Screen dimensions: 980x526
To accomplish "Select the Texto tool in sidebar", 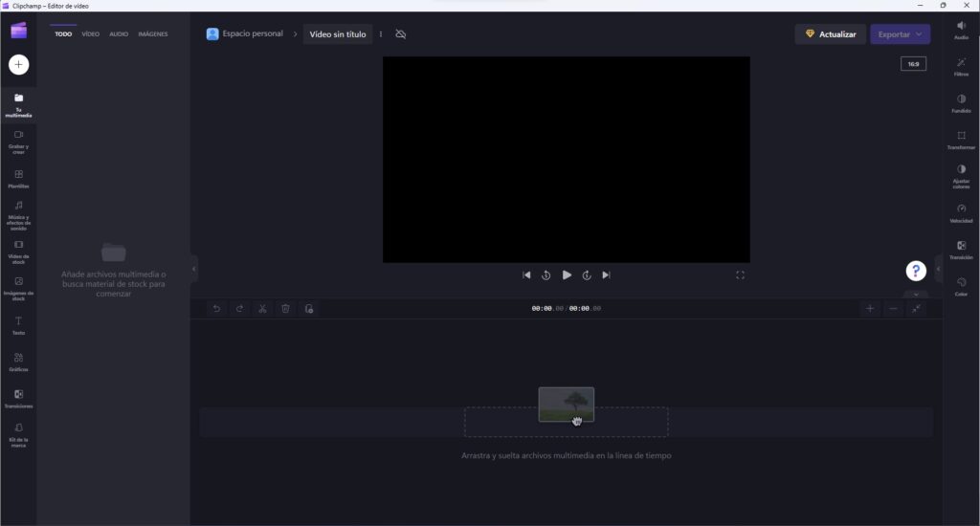I will [18, 325].
